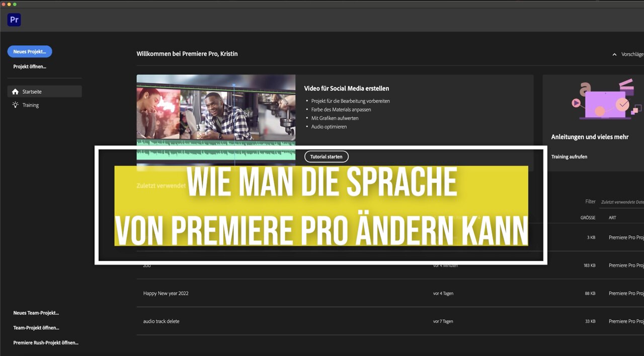Image resolution: width=644 pixels, height=356 pixels.
Task: Click Team-Projekt öffnen link
Action: click(x=36, y=328)
